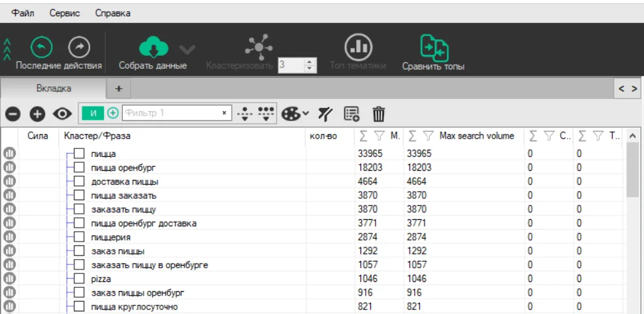This screenshot has height=314, width=644.
Task: Add a new tab with plus button
Action: click(x=118, y=88)
